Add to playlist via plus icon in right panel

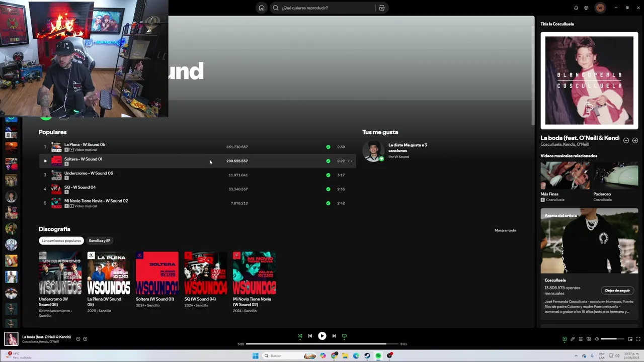(635, 140)
